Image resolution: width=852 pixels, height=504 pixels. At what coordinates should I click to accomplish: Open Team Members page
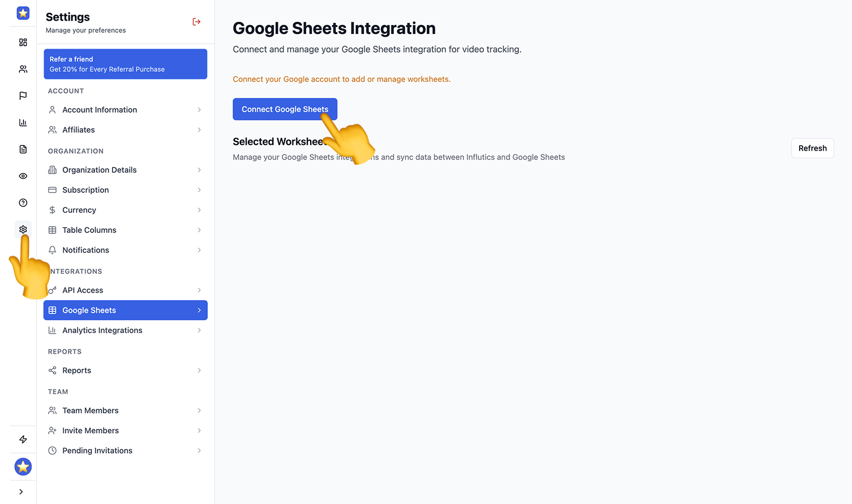pos(125,410)
